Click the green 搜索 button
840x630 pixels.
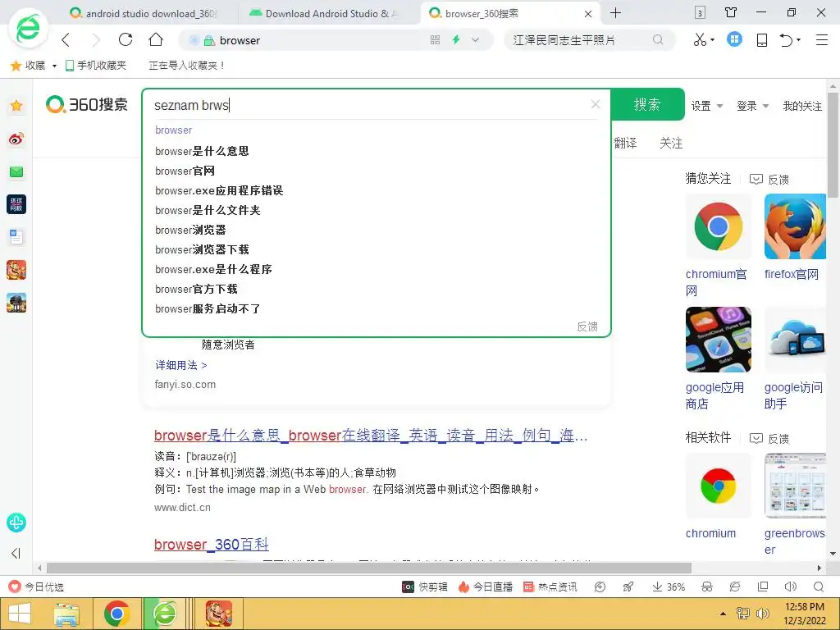coord(648,104)
